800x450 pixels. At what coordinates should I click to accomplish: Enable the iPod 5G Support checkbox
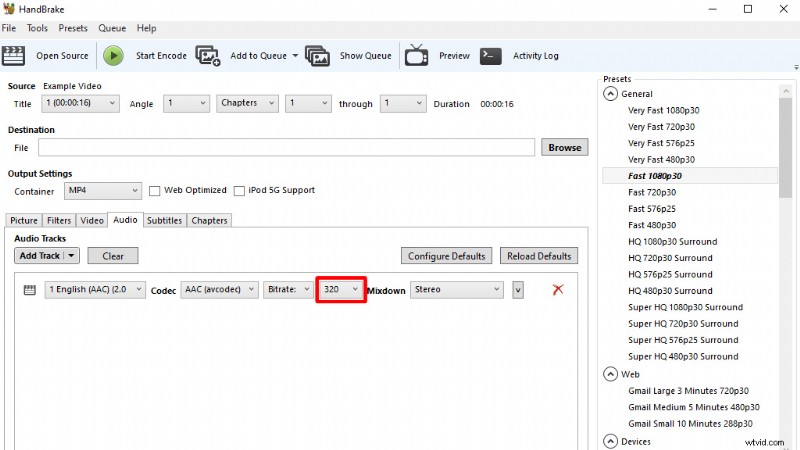coord(239,191)
